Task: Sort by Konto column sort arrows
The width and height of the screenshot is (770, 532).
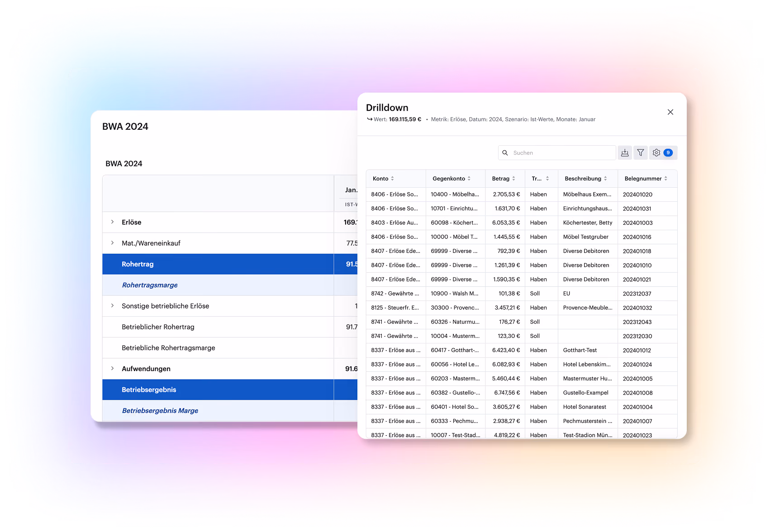Action: [392, 179]
